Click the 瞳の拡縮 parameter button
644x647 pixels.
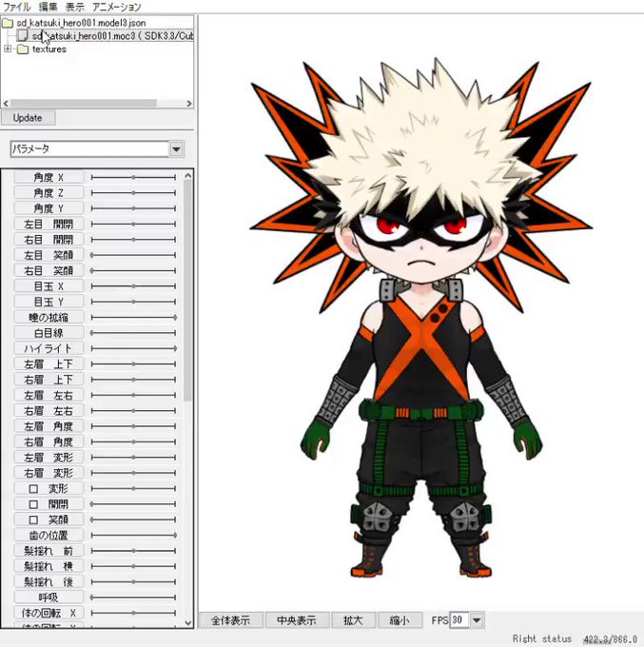[x=49, y=317]
